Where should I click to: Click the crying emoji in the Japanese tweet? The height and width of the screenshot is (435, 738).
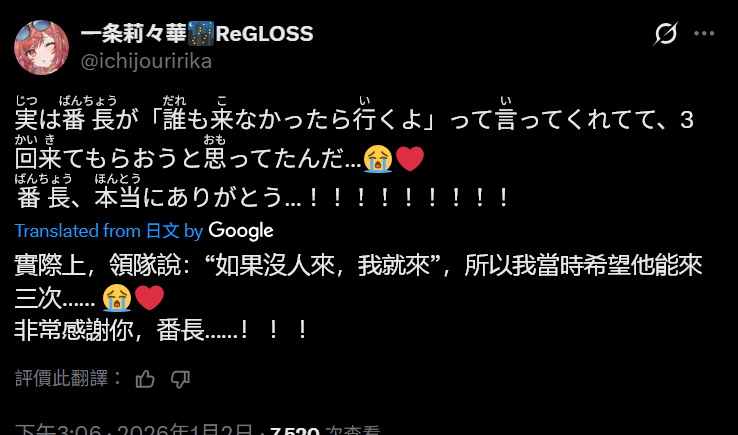click(378, 159)
